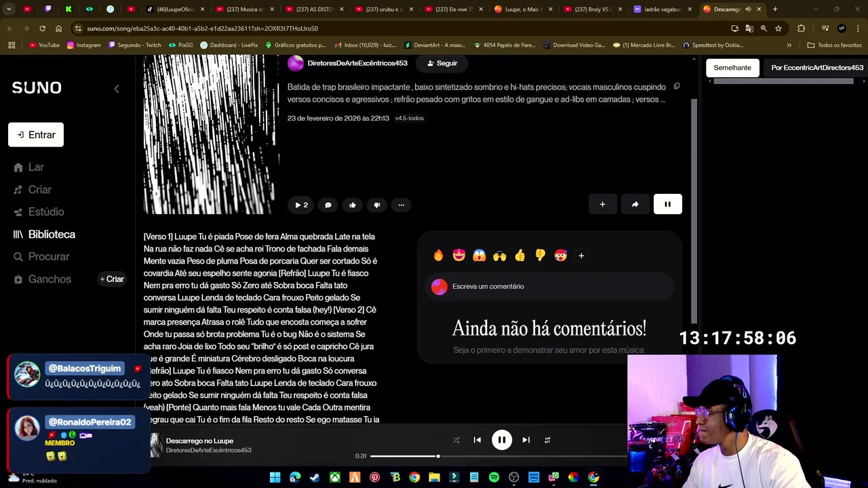Open comments with the speech bubble icon
Screen dimensions: 868x488
point(328,205)
